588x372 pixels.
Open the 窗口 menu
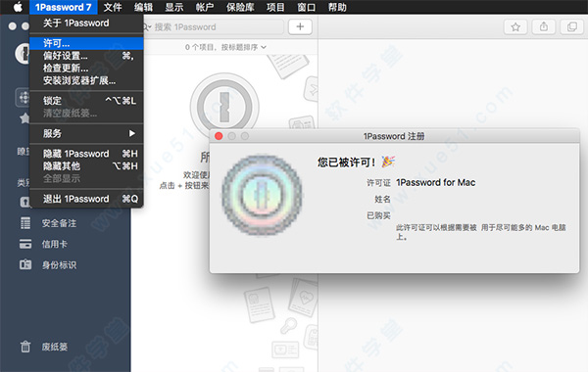tap(307, 7)
